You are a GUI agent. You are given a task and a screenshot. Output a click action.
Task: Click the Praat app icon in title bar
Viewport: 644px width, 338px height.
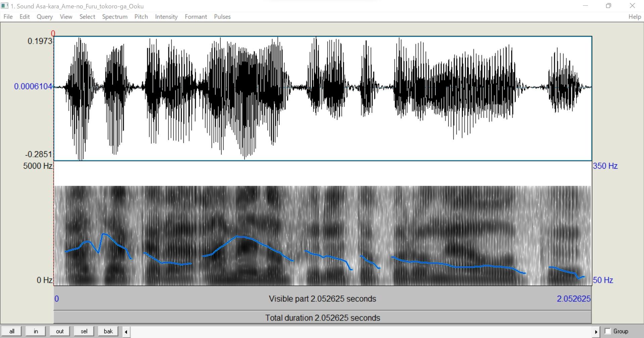point(5,6)
